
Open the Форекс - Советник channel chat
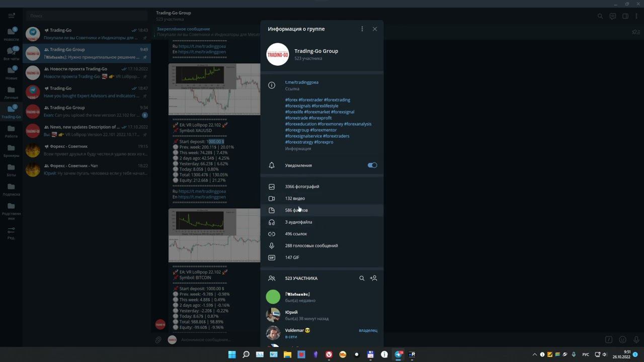click(x=87, y=150)
